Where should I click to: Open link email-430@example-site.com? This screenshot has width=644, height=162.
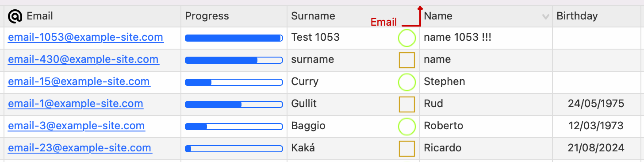pyautogui.click(x=83, y=60)
